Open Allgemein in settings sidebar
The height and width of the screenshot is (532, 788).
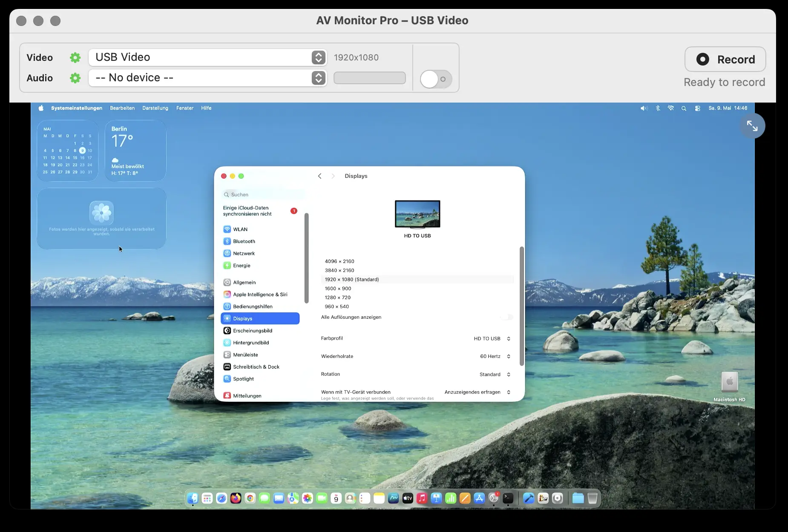[260, 282]
